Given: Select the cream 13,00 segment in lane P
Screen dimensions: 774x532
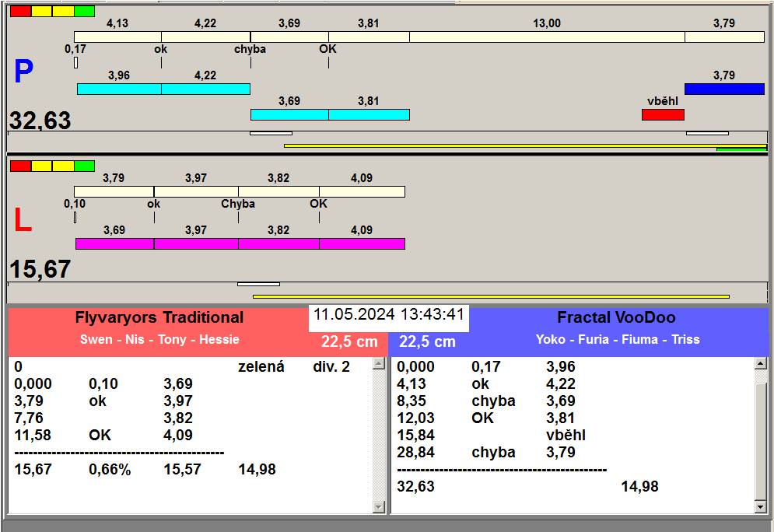Looking at the screenshot, I should point(547,37).
